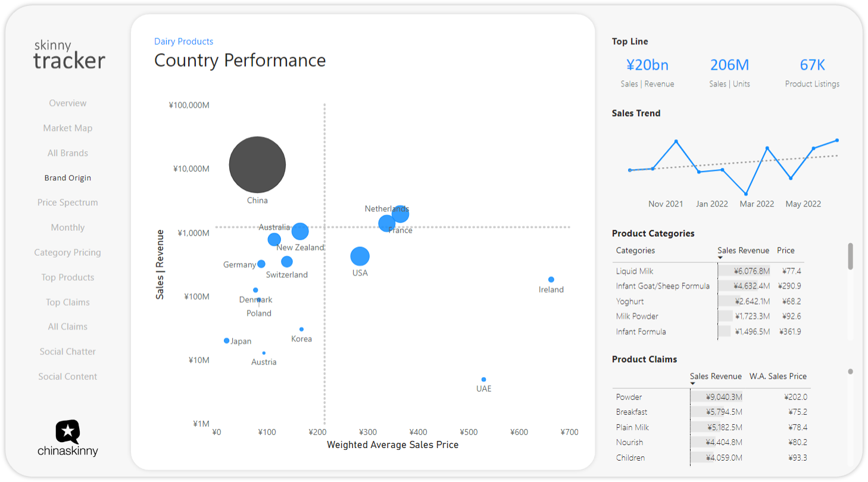Click the chinaskinny speech bubble star logo
Image resolution: width=868 pixels, height=482 pixels.
(68, 431)
